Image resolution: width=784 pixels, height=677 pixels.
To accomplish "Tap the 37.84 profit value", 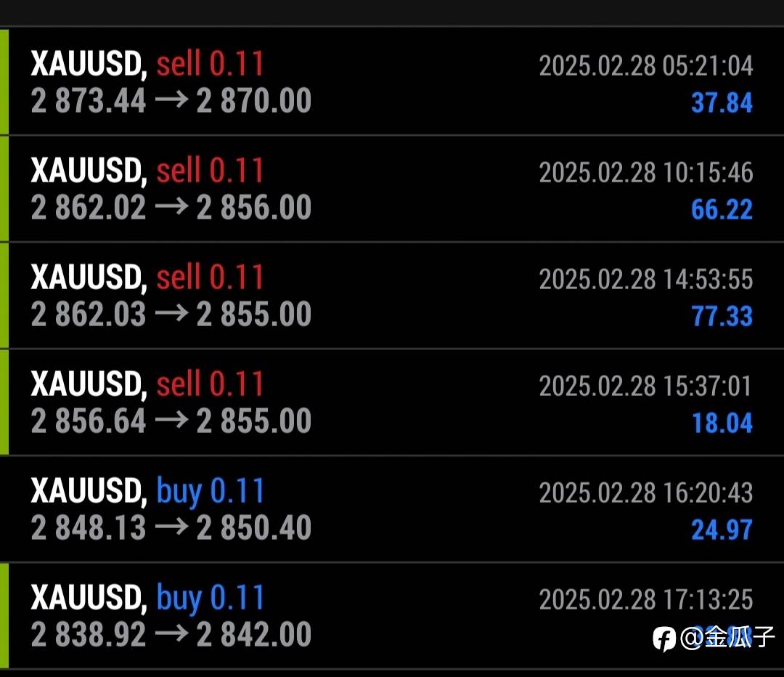I will pyautogui.click(x=722, y=102).
